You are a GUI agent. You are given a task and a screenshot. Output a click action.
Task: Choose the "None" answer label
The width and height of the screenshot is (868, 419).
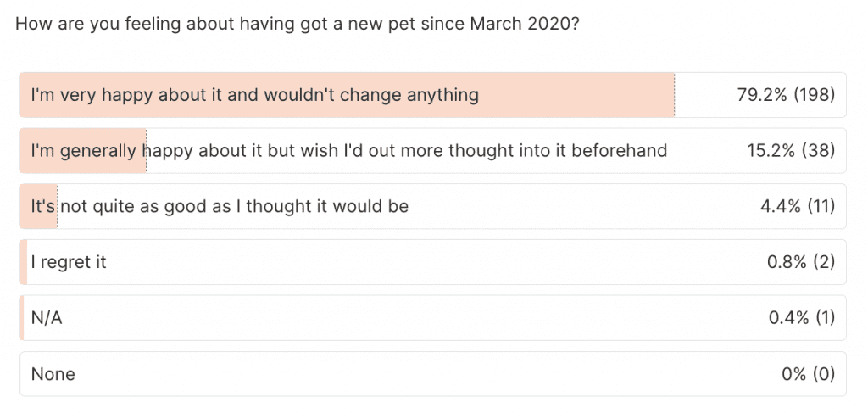pos(53,374)
